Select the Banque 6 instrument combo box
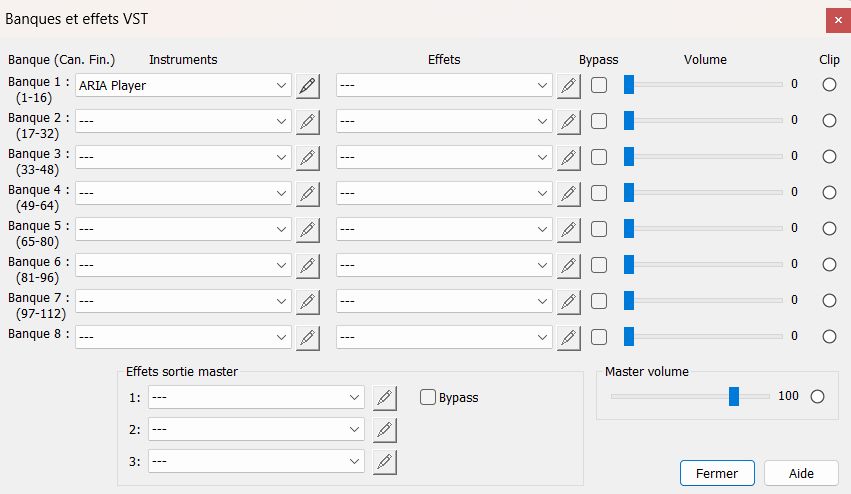851x494 pixels. pos(183,266)
